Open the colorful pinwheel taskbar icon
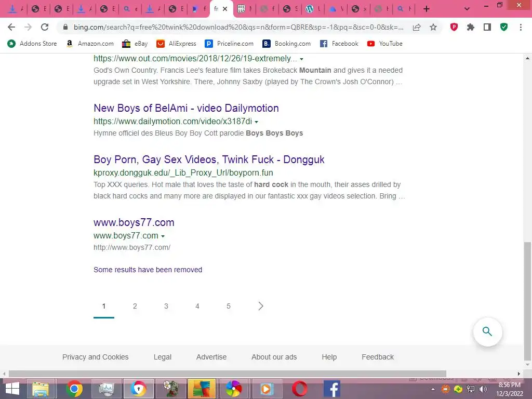This screenshot has height=399, width=532. click(x=234, y=389)
